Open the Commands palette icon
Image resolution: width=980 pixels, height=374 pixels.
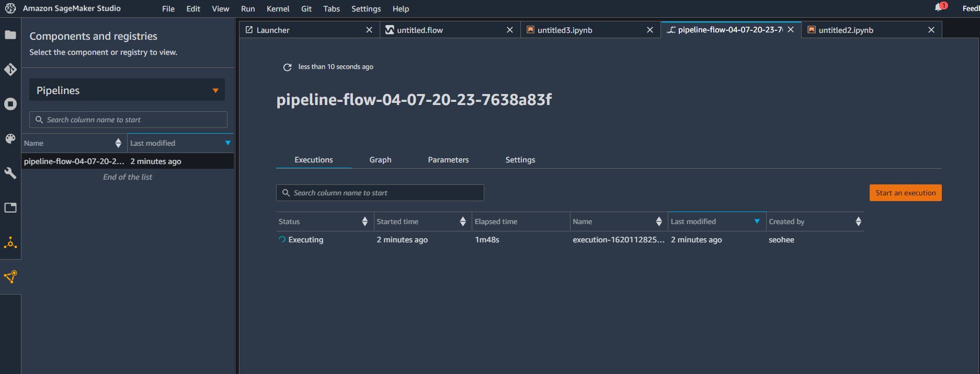tap(10, 138)
